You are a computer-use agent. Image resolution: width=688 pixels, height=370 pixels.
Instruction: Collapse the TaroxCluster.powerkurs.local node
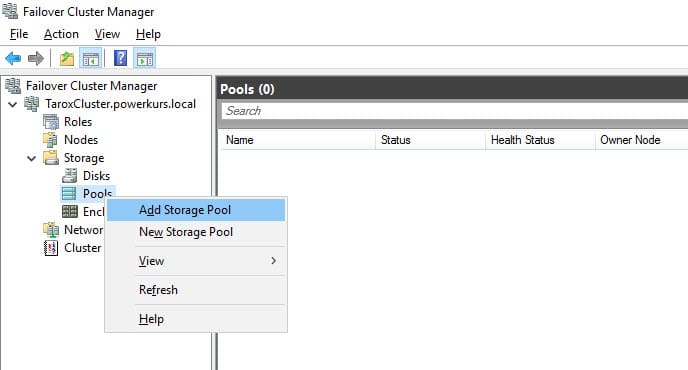13,104
